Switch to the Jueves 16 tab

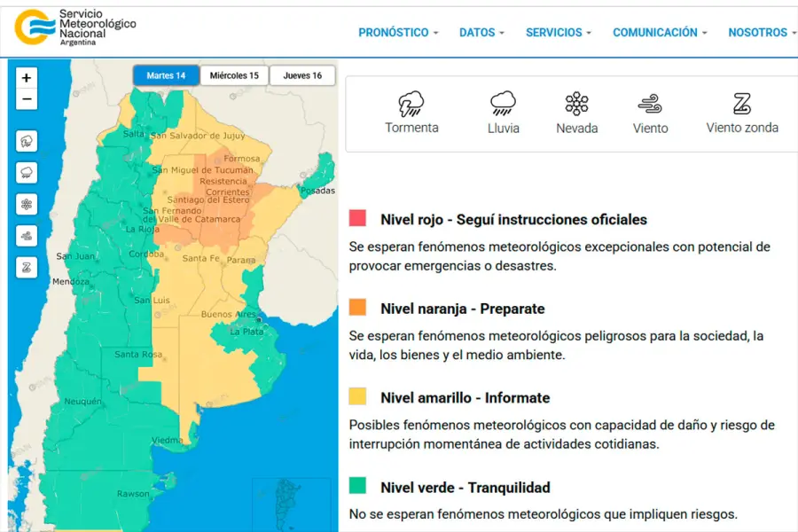pos(302,75)
